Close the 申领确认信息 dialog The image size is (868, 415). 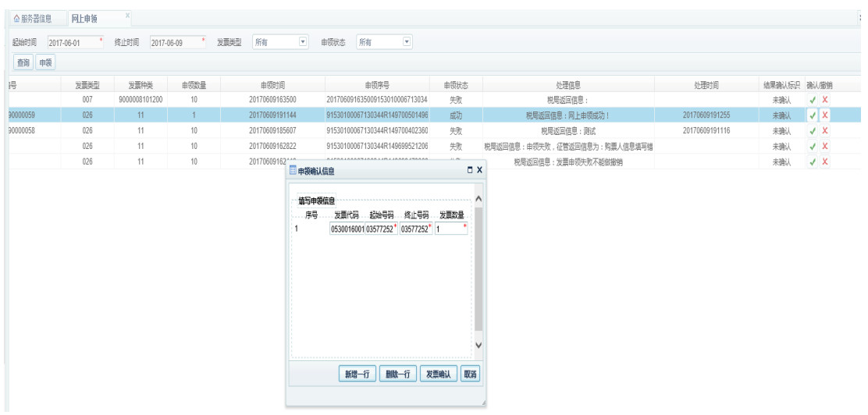coord(479,170)
